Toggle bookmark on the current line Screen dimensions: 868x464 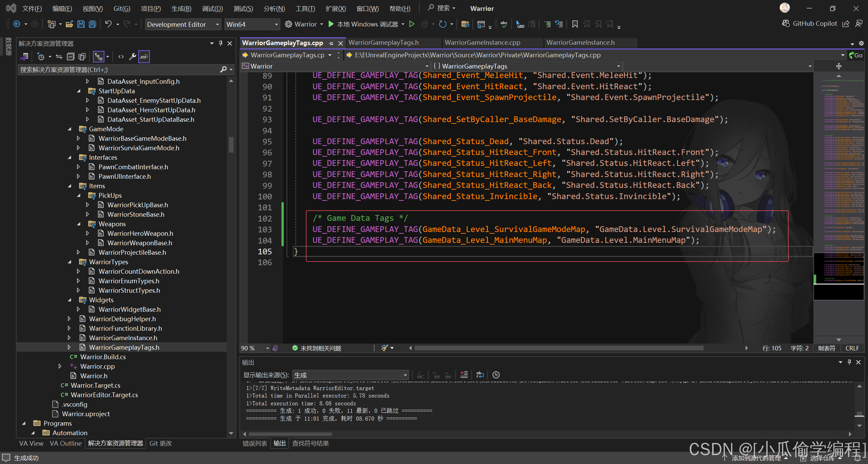575,24
